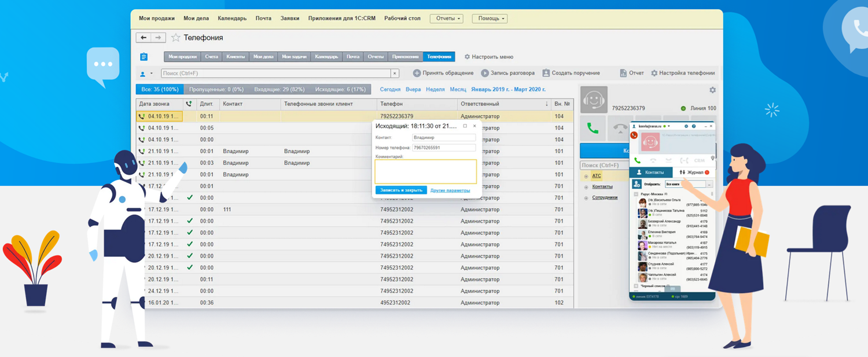Open Мои продажи in top menu
The height and width of the screenshot is (357, 868).
[157, 19]
